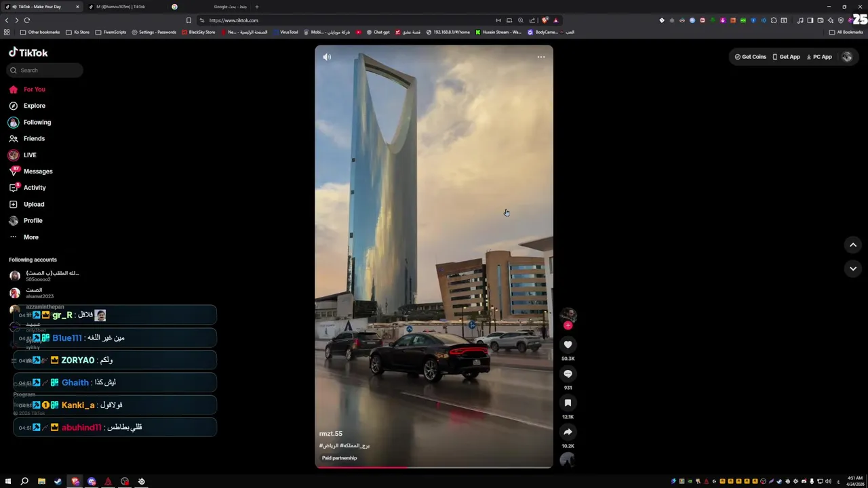This screenshot has width=868, height=488.
Task: Like the video with the heart icon
Action: click(x=568, y=344)
